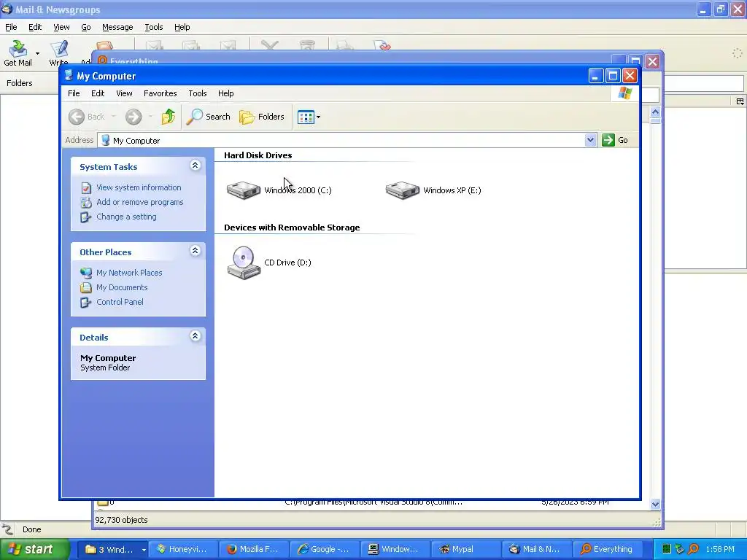
Task: Click the Windows Start button
Action: (34, 549)
